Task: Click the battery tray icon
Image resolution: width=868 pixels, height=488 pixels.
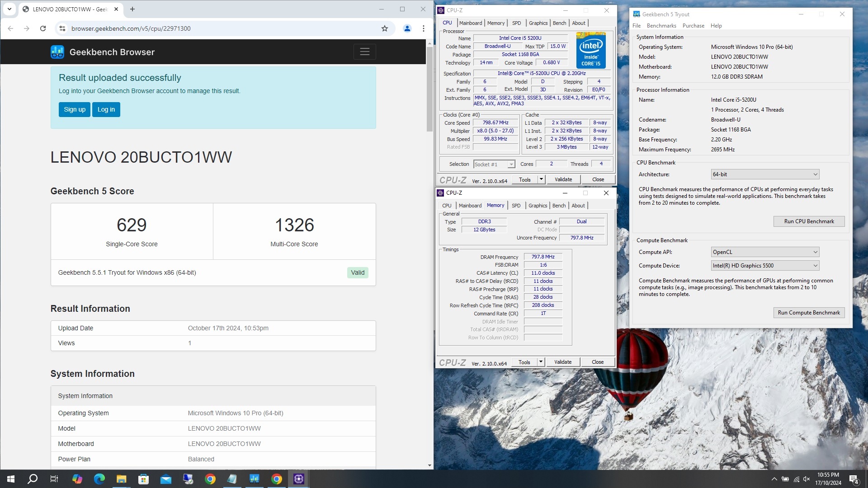Action: tap(785, 479)
